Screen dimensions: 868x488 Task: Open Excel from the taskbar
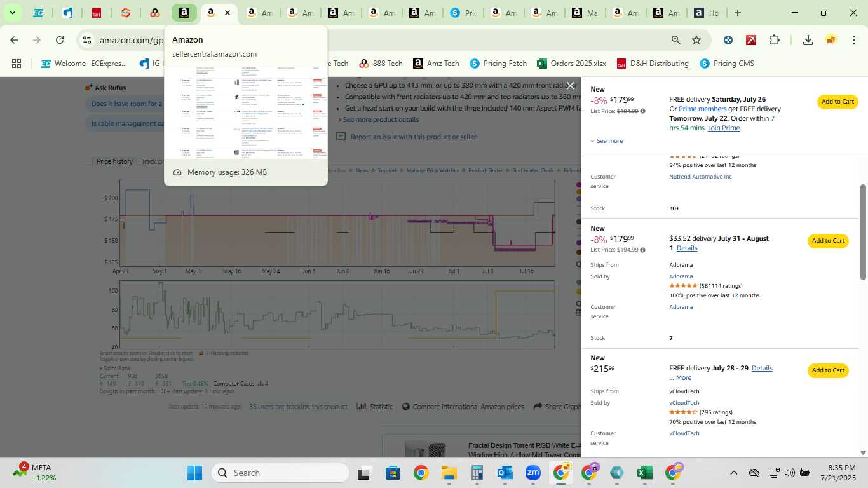[645, 473]
